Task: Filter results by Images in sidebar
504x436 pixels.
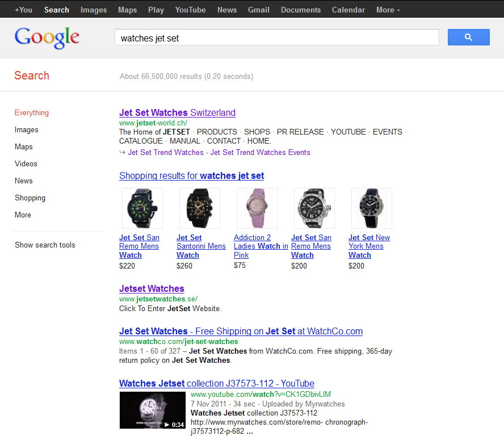Action: coord(26,130)
